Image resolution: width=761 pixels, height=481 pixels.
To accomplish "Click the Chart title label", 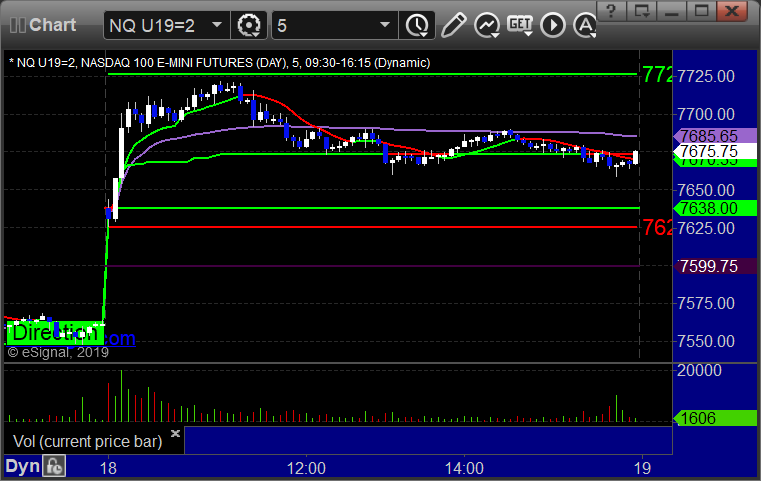I will [x=52, y=25].
